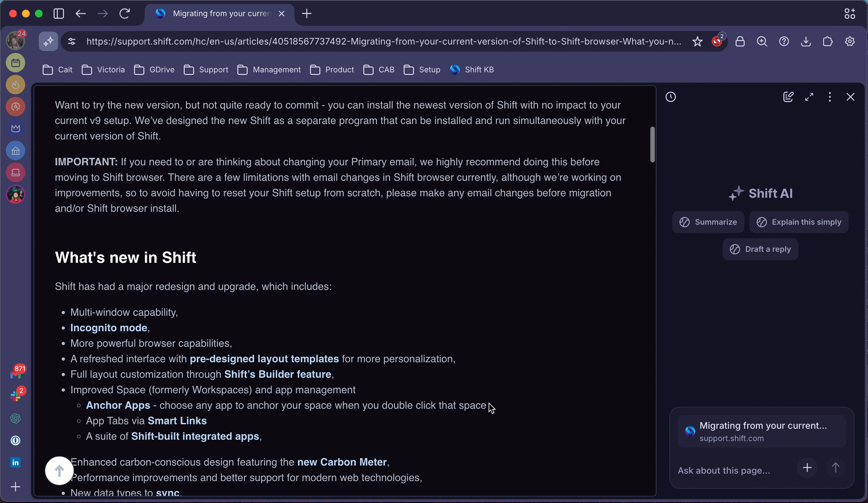Open the new Carbon Meter link
Viewport: 868px width, 503px height.
point(342,462)
